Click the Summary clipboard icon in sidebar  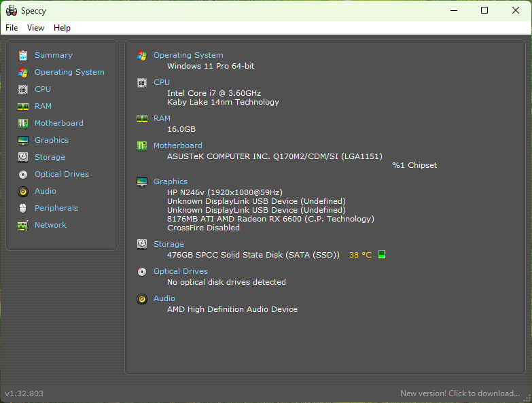pos(22,55)
